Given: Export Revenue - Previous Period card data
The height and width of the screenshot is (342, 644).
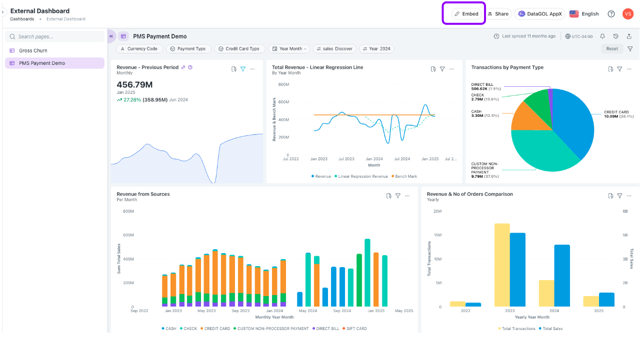Looking at the screenshot, I should click(233, 69).
